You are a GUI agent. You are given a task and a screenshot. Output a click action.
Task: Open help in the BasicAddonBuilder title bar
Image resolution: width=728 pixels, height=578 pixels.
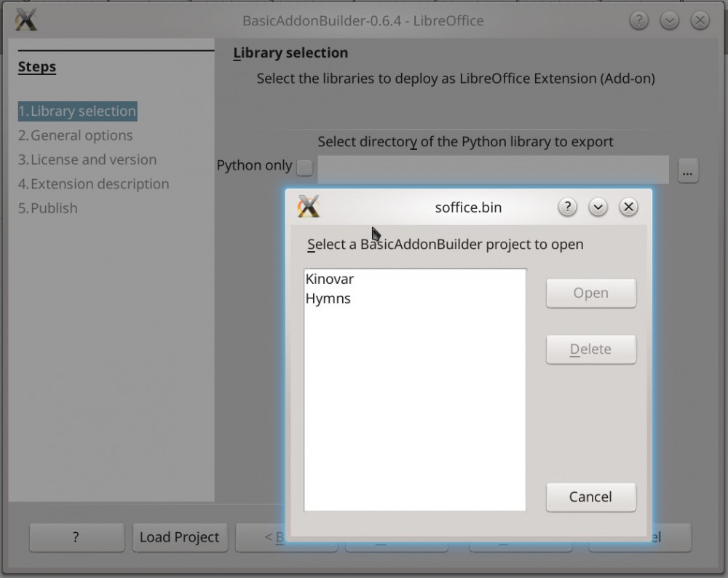[639, 20]
